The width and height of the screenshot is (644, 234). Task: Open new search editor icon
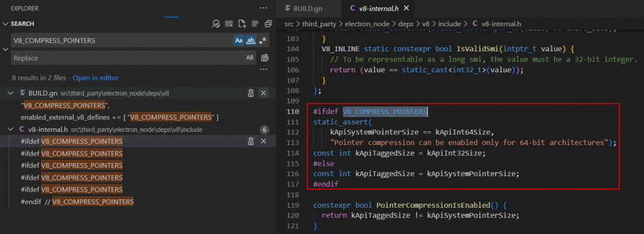[242, 23]
